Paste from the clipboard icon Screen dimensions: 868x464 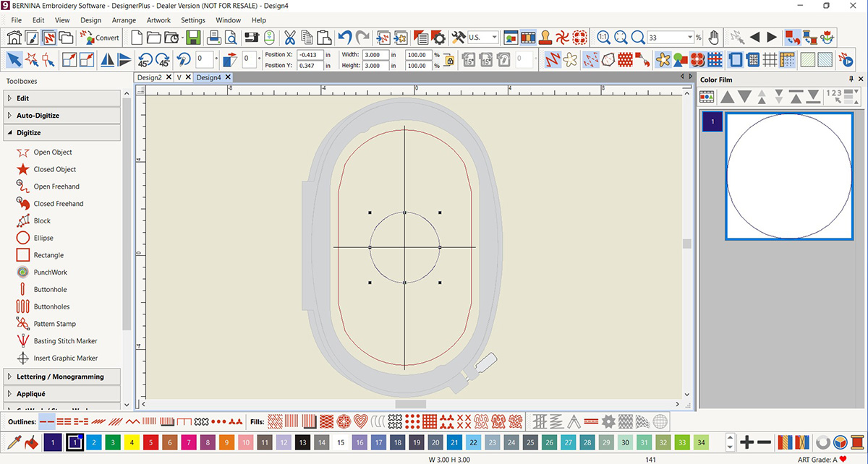323,37
